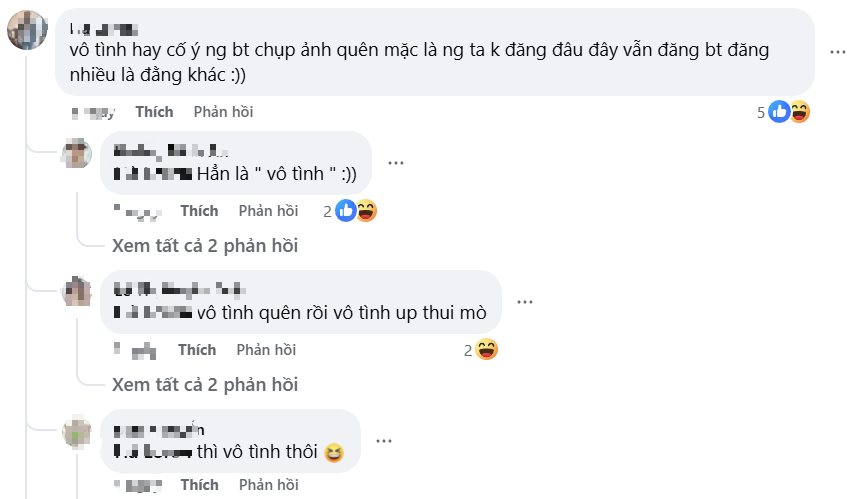Open top commenter's profile picture
This screenshot has height=499, width=852.
pos(27,30)
